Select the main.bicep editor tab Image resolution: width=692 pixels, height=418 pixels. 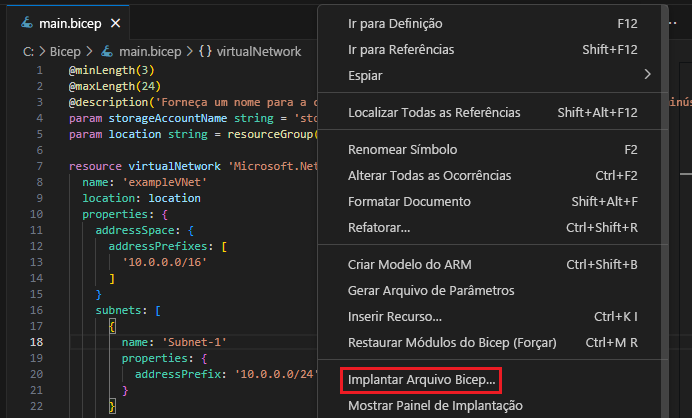click(68, 23)
